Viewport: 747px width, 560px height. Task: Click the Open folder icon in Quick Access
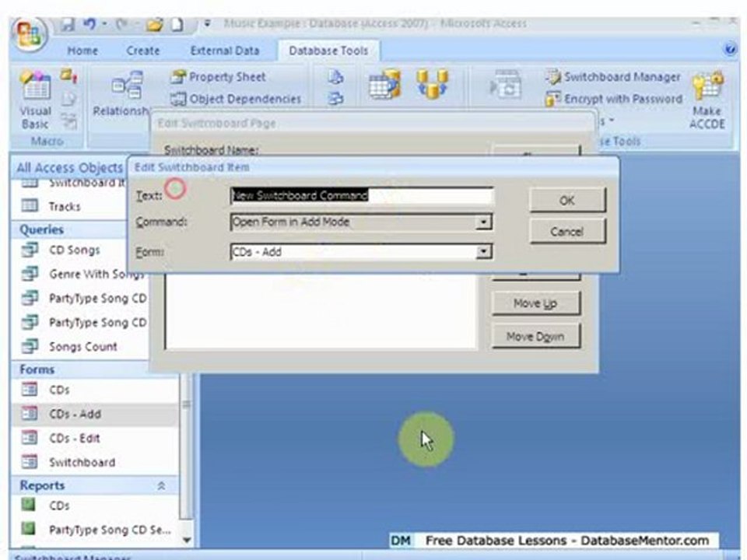[154, 24]
